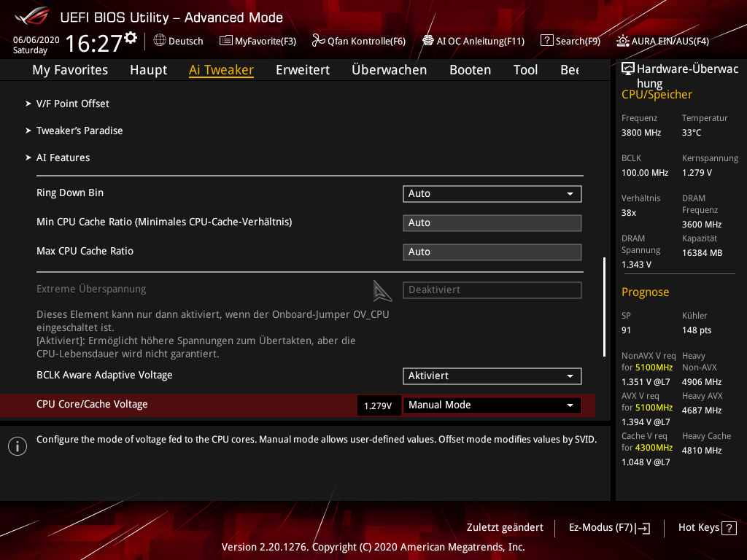Open CPU Core/Cache Voltage mode dropdown
The width and height of the screenshot is (747, 560).
coord(492,405)
